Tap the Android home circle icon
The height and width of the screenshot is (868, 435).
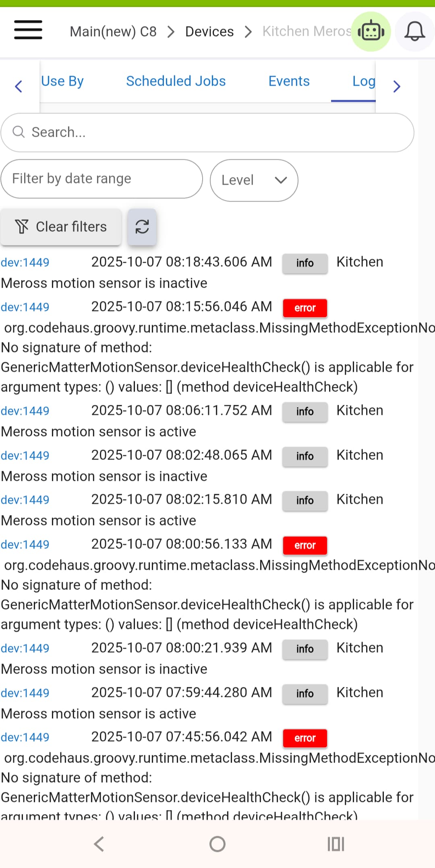coord(217,844)
